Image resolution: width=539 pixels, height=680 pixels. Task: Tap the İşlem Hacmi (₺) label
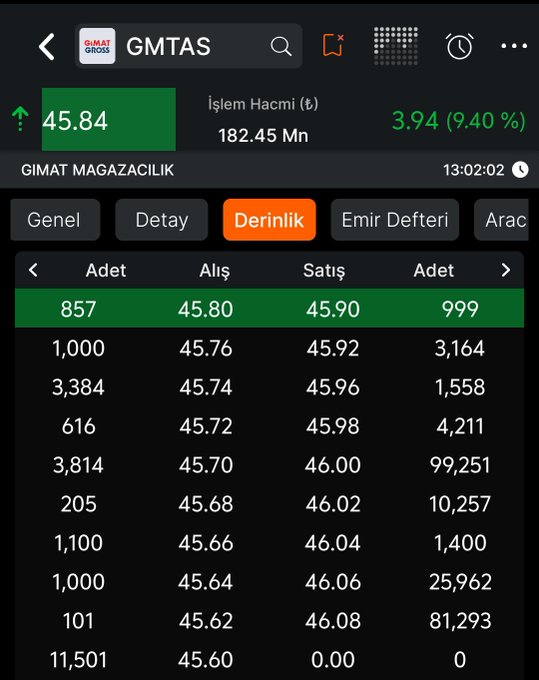[263, 104]
